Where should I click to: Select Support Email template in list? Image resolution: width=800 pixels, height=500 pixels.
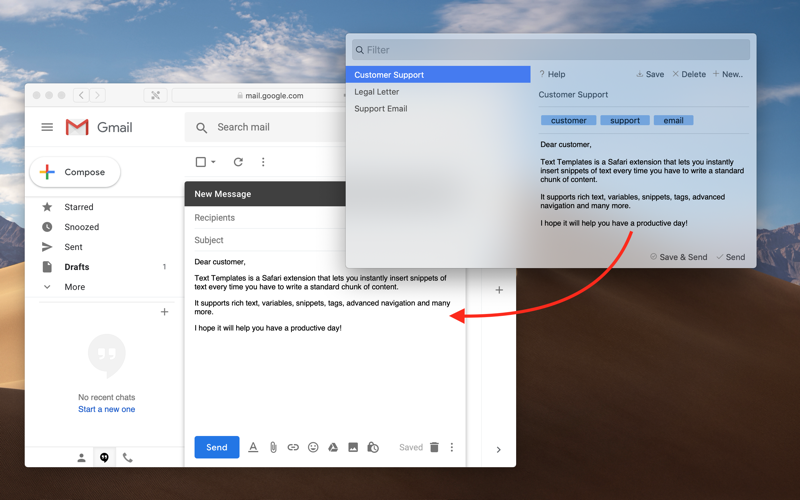click(438, 109)
